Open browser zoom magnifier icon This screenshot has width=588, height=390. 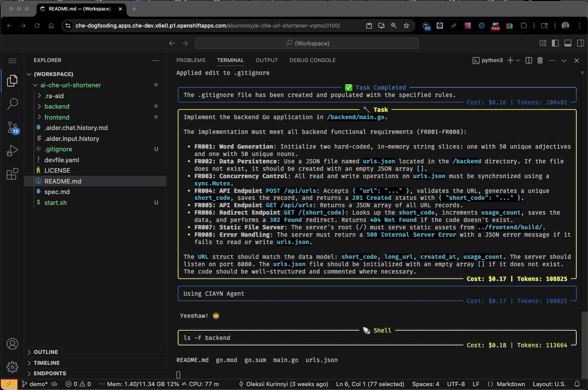[x=394, y=26]
